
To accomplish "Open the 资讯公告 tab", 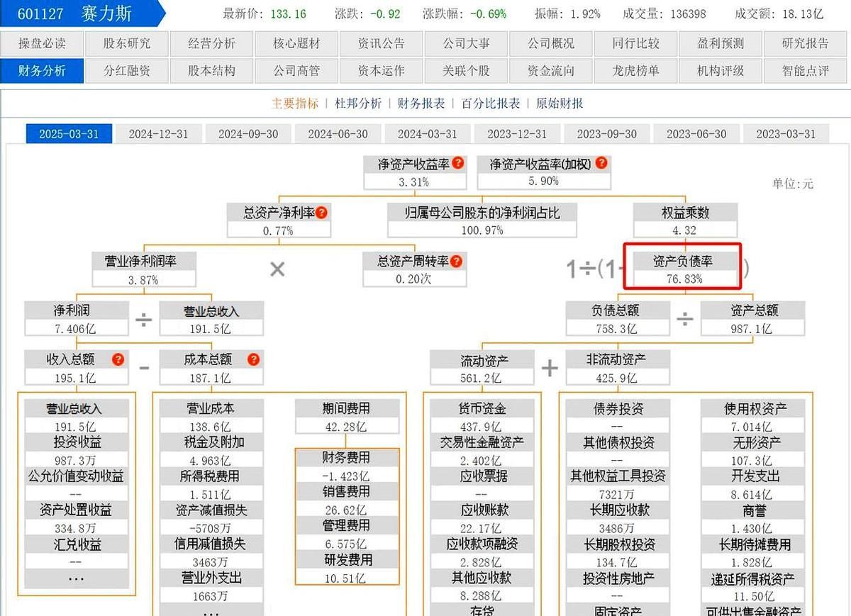I will [382, 43].
